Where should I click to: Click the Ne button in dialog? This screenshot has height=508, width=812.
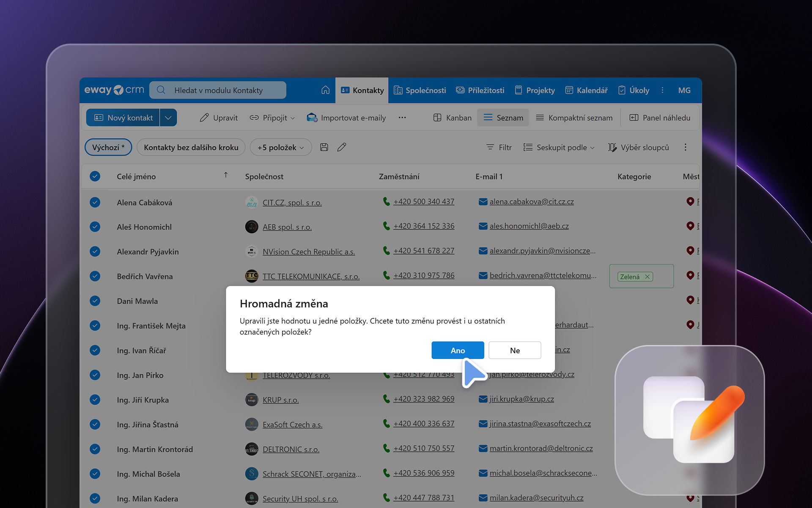point(515,350)
